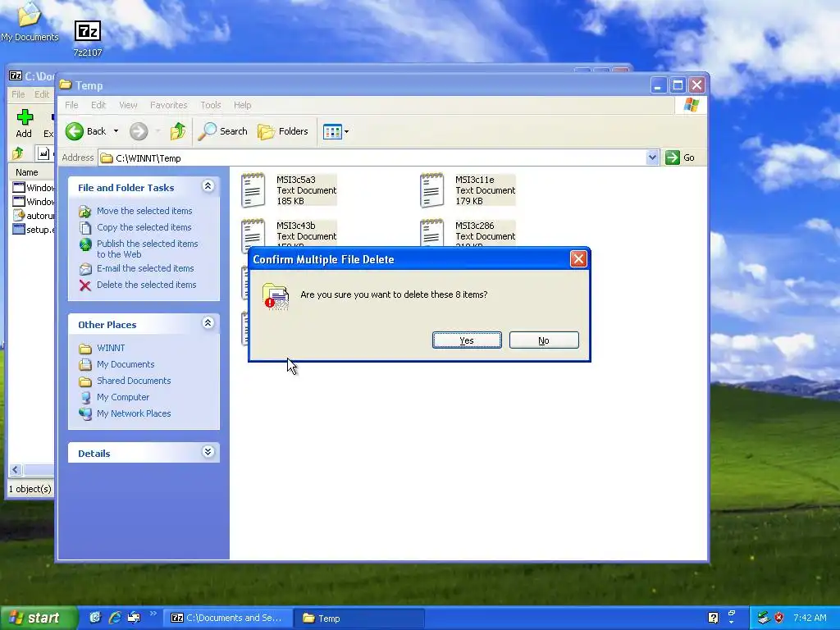Screen dimensions: 840x630
Task: Open the View menu
Action: click(x=128, y=105)
